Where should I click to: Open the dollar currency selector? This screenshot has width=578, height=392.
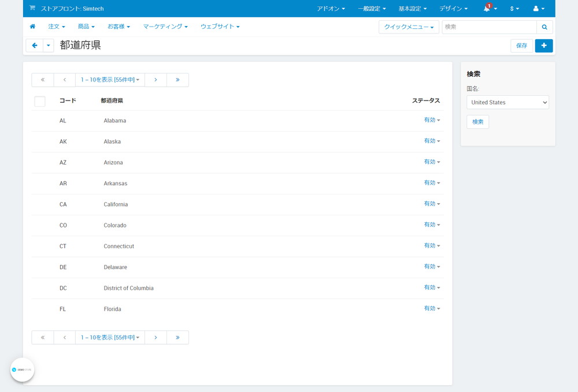[x=514, y=9]
